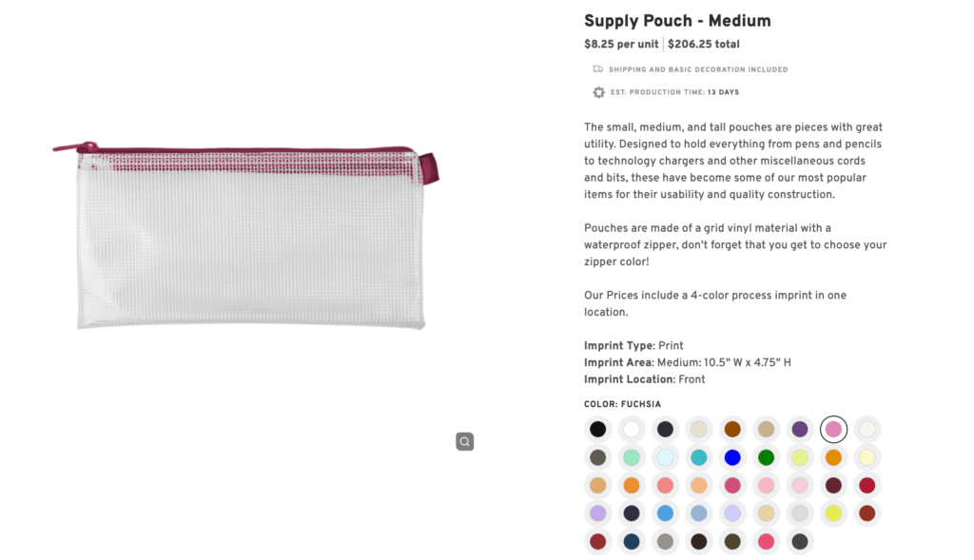Viewport: 974px width, 560px height.
Task: Select the bright yellow color swatch
Action: click(833, 513)
